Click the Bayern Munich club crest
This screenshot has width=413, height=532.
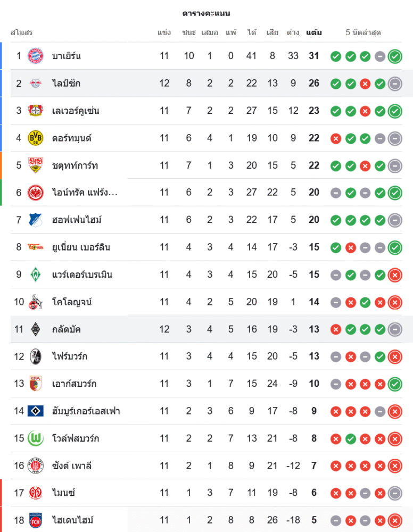tap(36, 56)
